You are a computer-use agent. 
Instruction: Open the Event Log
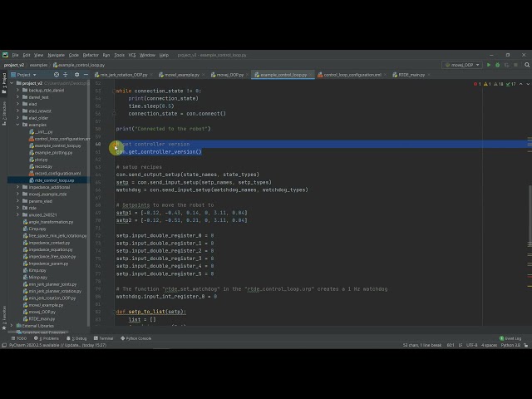pos(510,338)
